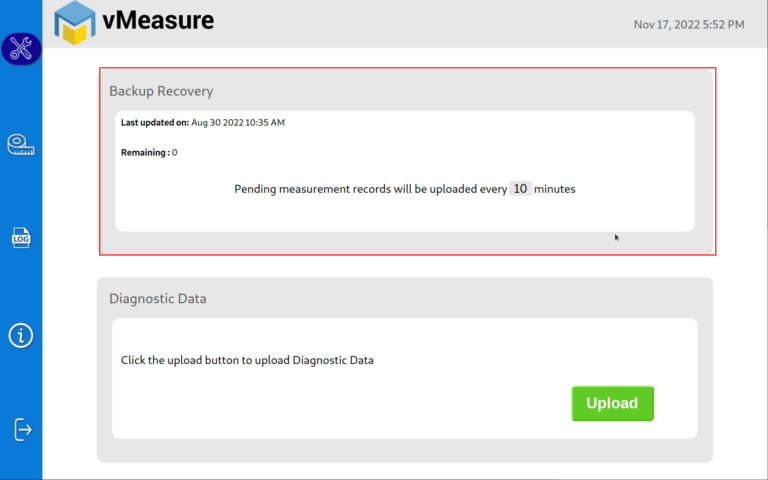The width and height of the screenshot is (768, 480).
Task: Click the vMeasure cube logo
Action: click(x=74, y=23)
